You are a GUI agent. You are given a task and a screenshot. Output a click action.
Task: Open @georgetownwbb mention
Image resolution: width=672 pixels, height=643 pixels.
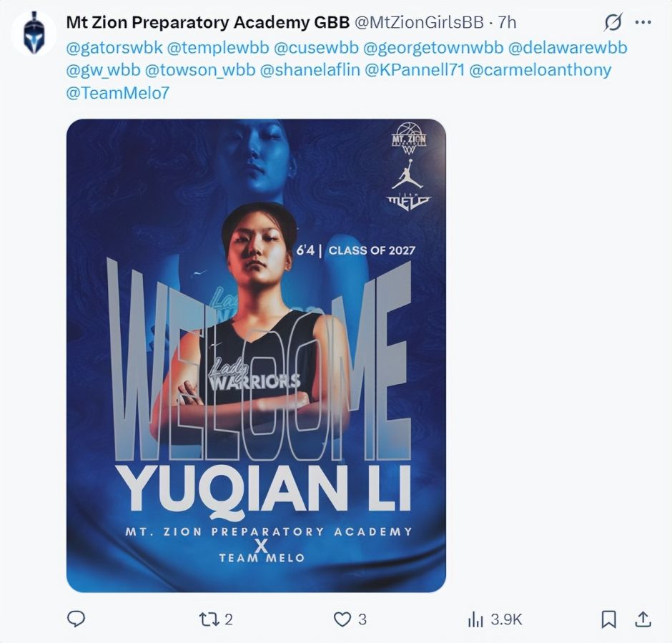[x=433, y=48]
